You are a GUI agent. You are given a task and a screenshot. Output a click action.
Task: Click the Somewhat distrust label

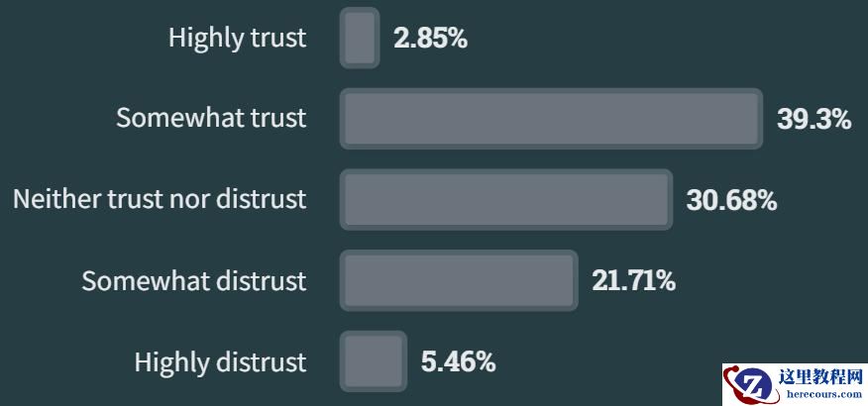(x=194, y=281)
